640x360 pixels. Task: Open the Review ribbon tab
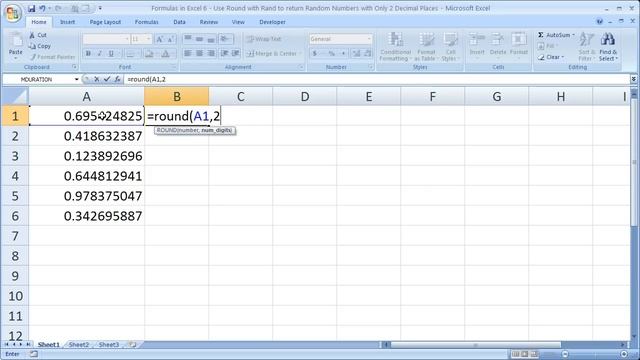tap(209, 22)
